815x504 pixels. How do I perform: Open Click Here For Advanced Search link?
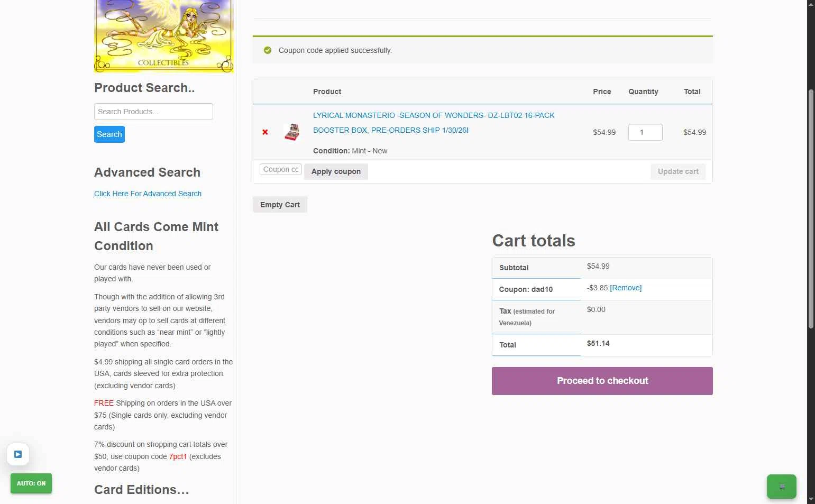pos(148,194)
